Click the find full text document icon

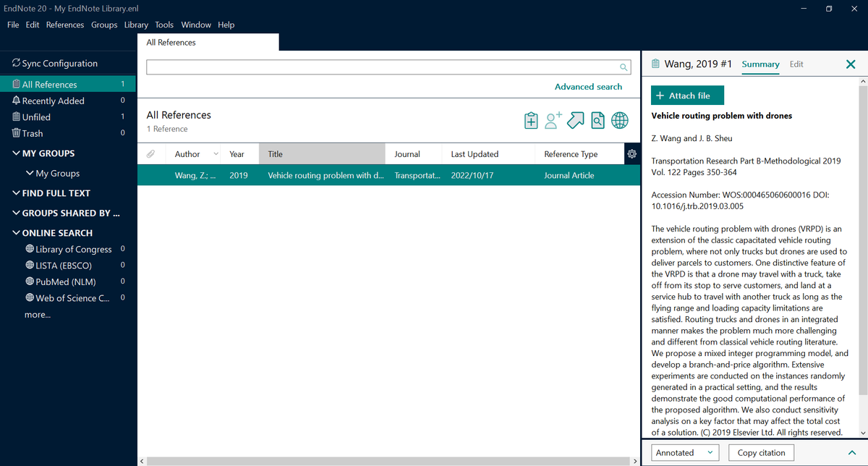point(597,121)
